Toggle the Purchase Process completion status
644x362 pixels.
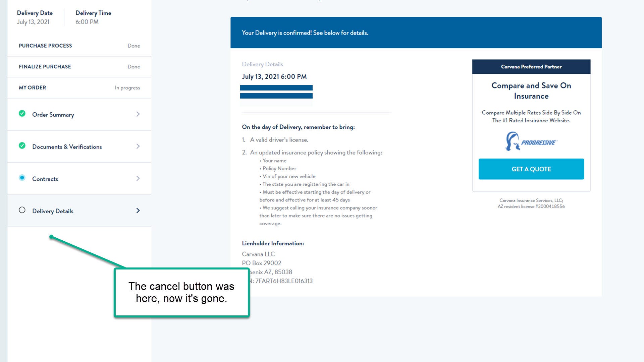(133, 45)
